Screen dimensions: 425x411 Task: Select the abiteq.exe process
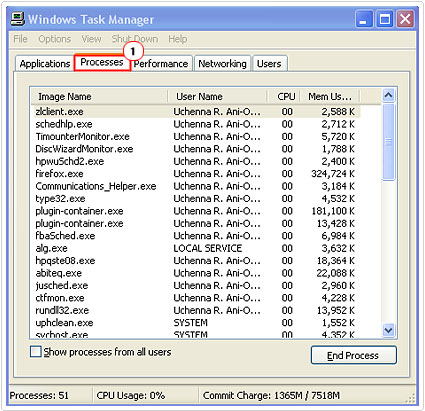tap(196, 273)
